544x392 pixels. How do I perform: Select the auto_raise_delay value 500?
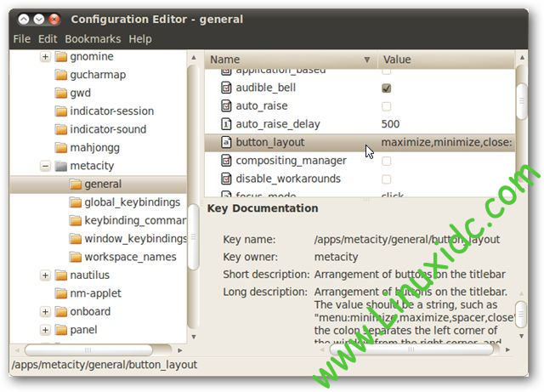pyautogui.click(x=391, y=124)
